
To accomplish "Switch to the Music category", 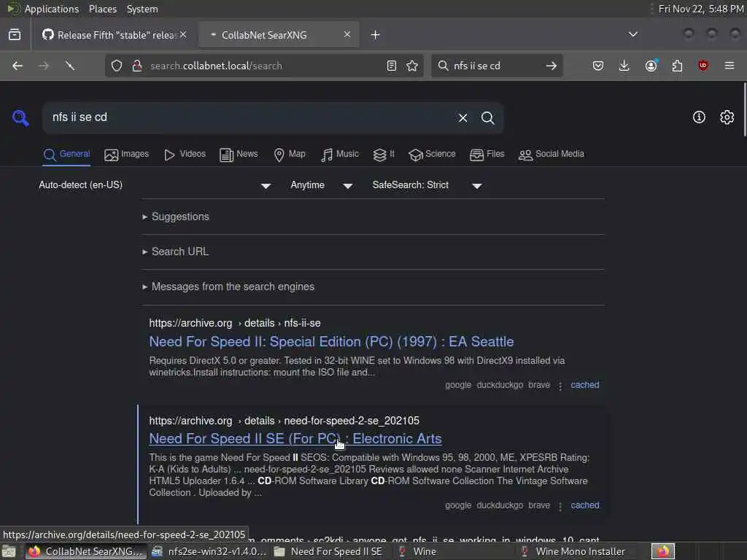I will (x=340, y=155).
